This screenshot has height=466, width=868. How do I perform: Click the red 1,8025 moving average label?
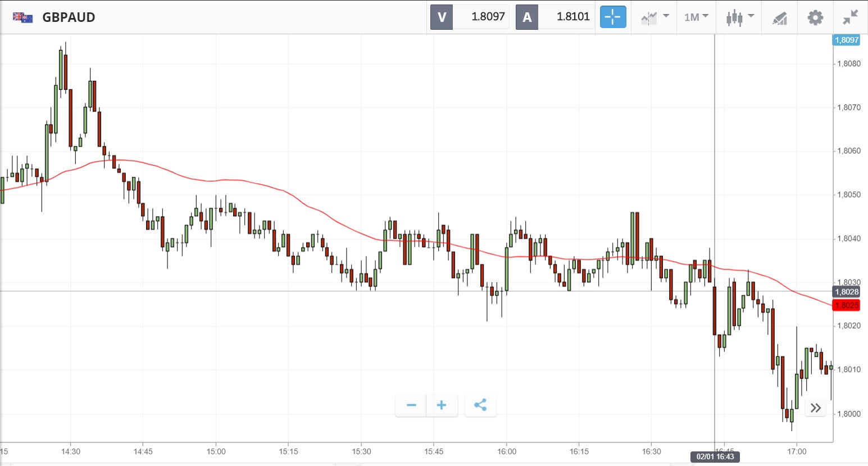(x=847, y=305)
